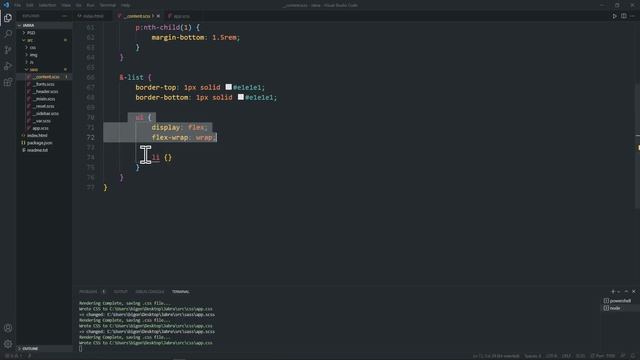Open the Source Control view

click(8, 50)
